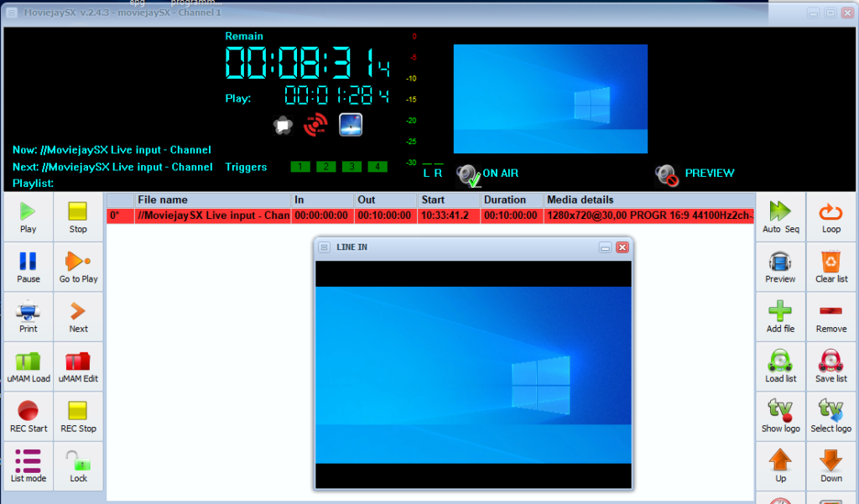Select Go to Play

pyautogui.click(x=78, y=268)
